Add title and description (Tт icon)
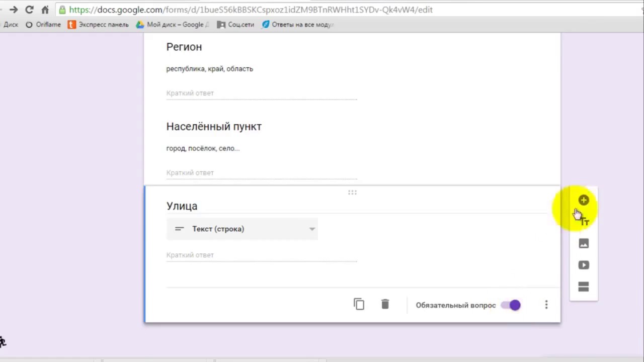Image resolution: width=644 pixels, height=362 pixels. [x=584, y=222]
